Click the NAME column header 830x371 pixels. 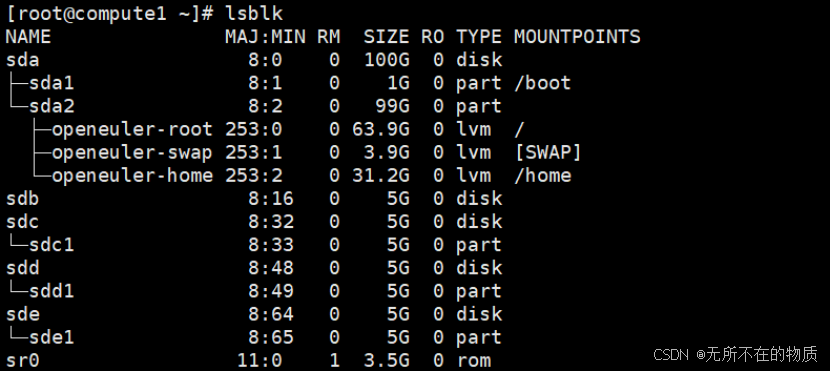[29, 37]
